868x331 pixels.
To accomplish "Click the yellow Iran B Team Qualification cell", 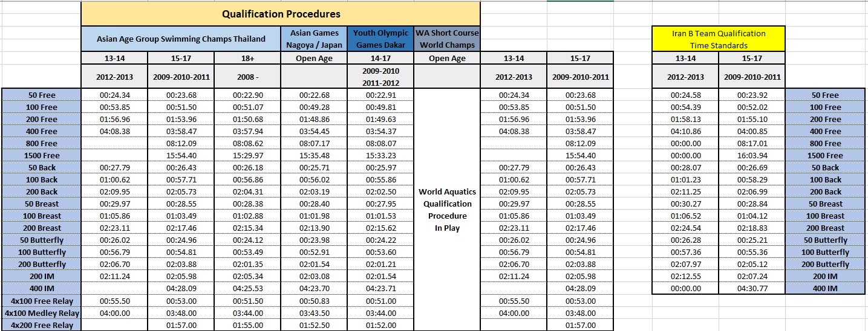I will click(x=719, y=39).
